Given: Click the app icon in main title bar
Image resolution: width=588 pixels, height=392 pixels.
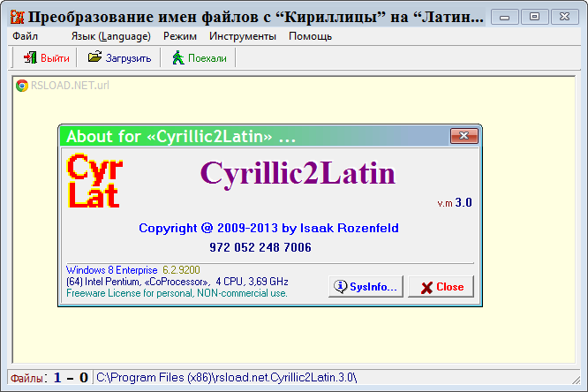Looking at the screenshot, I should (18, 17).
